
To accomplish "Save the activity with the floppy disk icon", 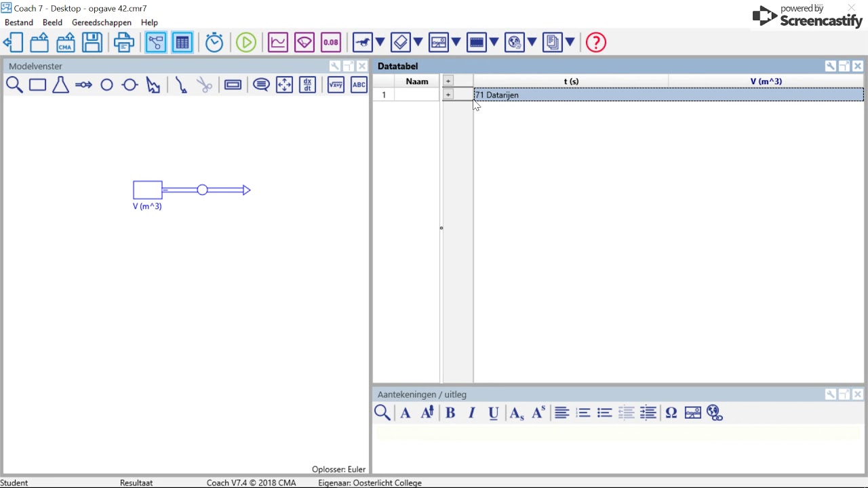I will click(x=92, y=43).
